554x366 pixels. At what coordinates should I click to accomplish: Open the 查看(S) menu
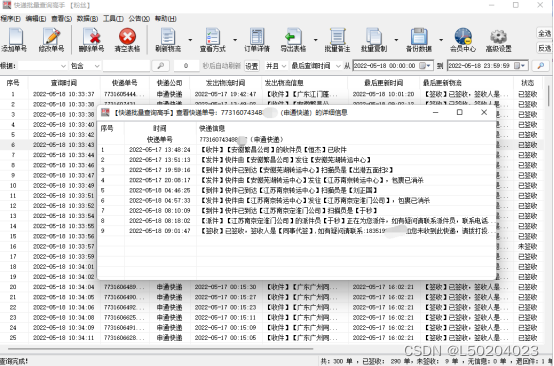(x=61, y=19)
